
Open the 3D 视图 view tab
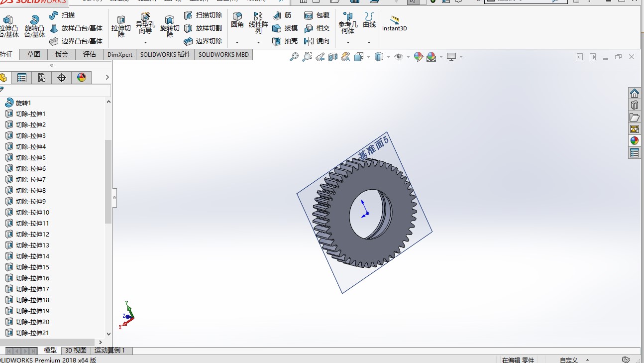point(75,350)
